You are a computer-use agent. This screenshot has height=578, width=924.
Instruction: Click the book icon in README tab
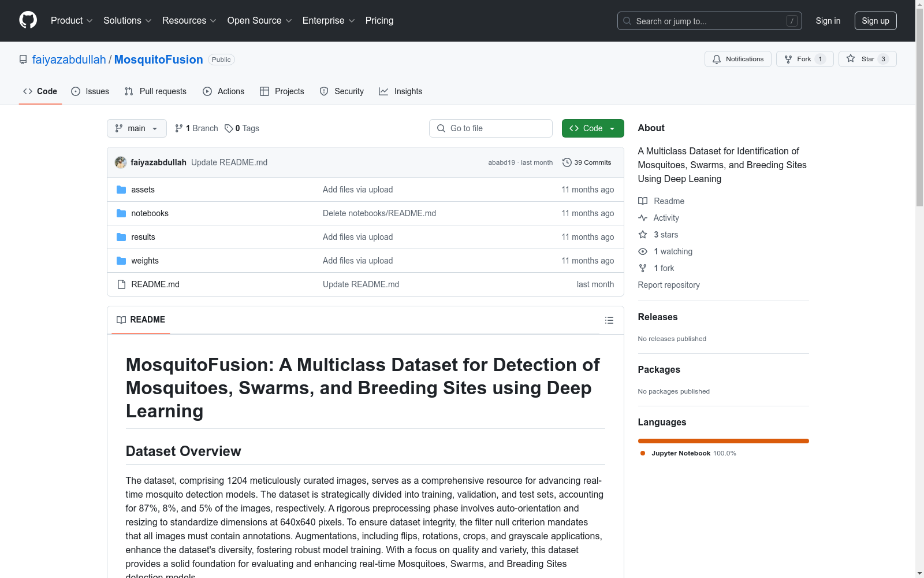coord(121,320)
